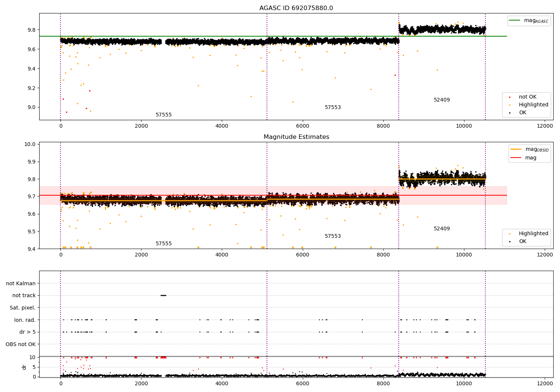The image size is (560, 392).
Task: Click obsid label 52409 in the top panel
Action: [442, 100]
